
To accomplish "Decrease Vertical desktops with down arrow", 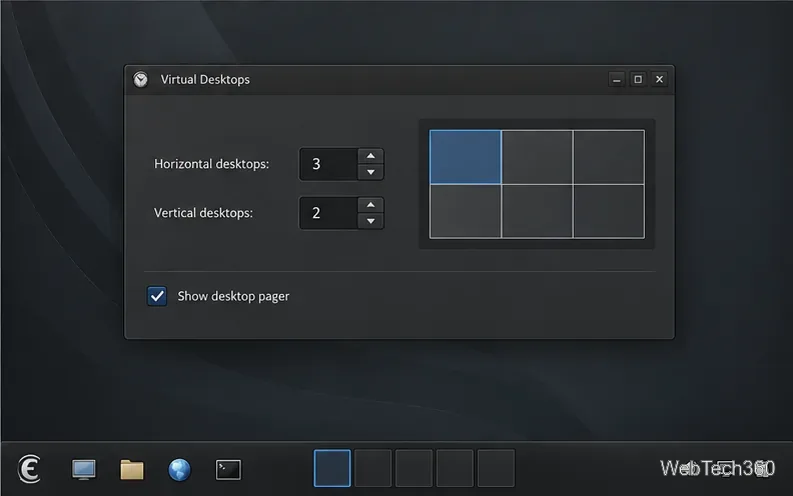I will coord(371,221).
